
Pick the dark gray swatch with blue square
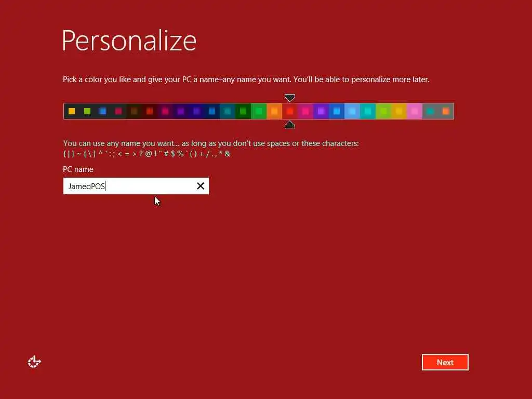click(x=103, y=111)
